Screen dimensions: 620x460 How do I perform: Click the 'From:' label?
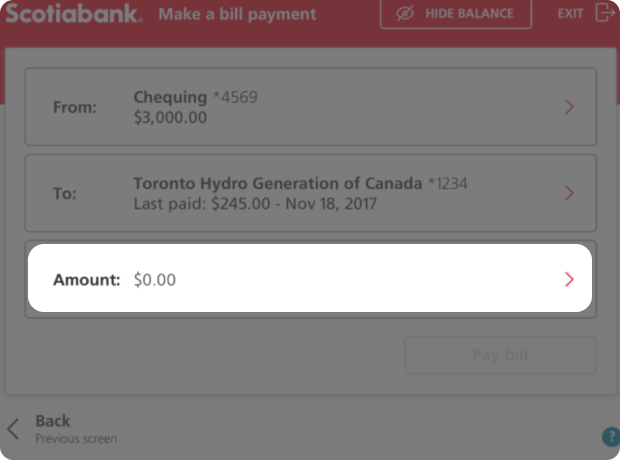click(x=75, y=107)
